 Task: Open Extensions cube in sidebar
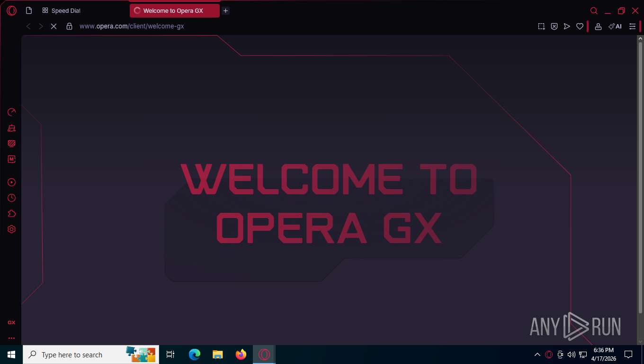click(x=11, y=214)
